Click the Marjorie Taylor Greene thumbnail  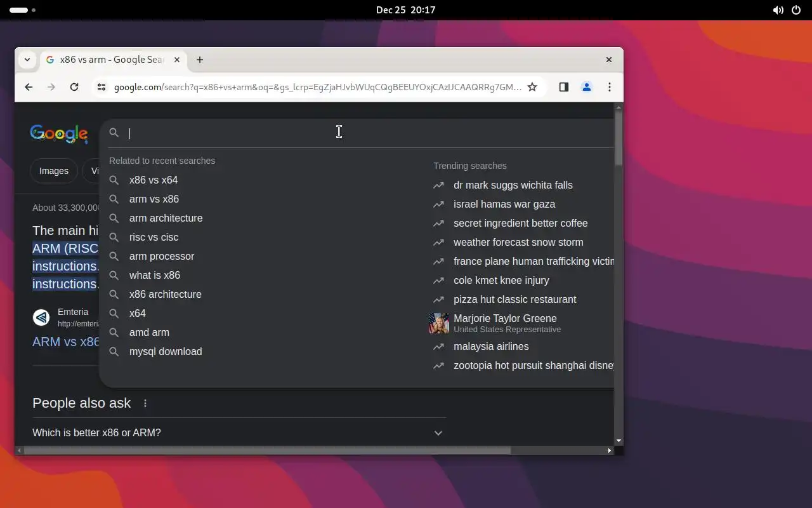(x=439, y=323)
